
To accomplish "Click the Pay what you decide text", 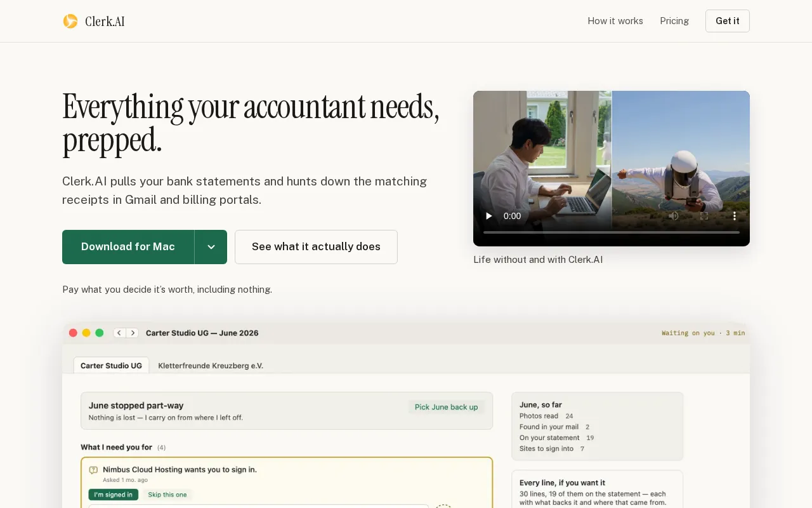I will [x=167, y=290].
